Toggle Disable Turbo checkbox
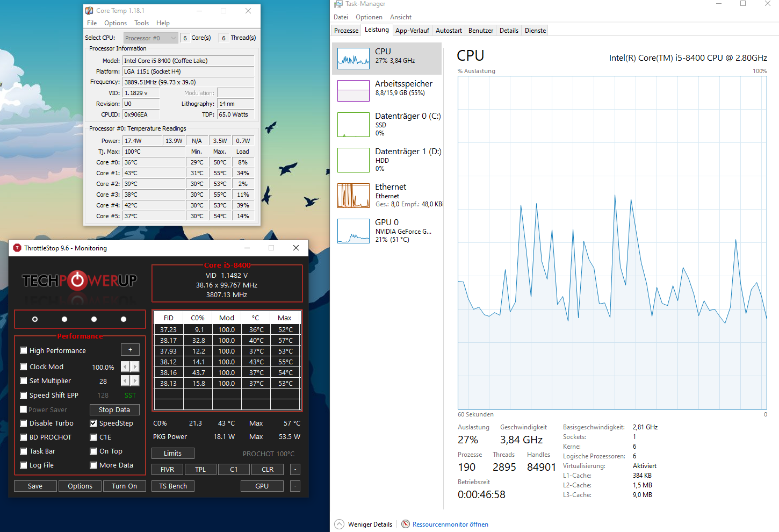 click(x=24, y=423)
